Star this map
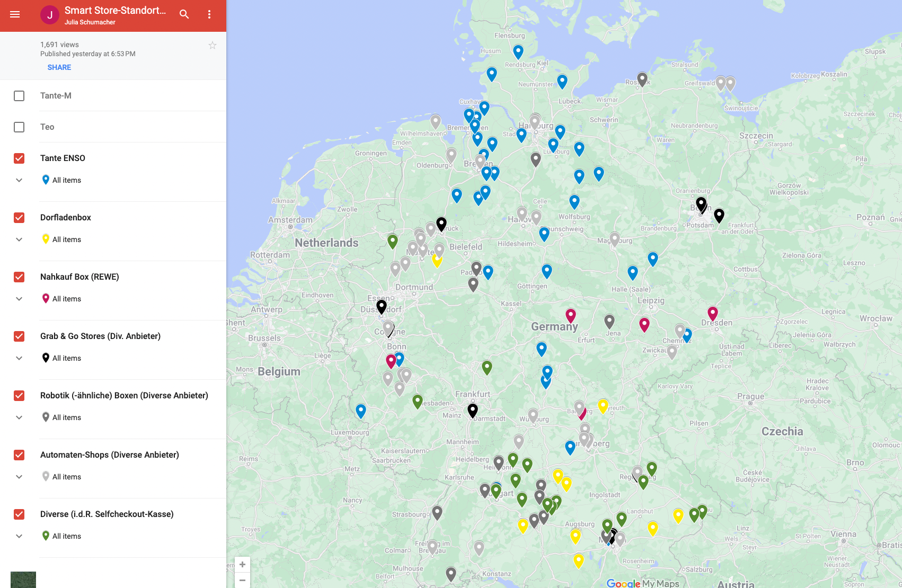The width and height of the screenshot is (902, 588). tap(213, 45)
